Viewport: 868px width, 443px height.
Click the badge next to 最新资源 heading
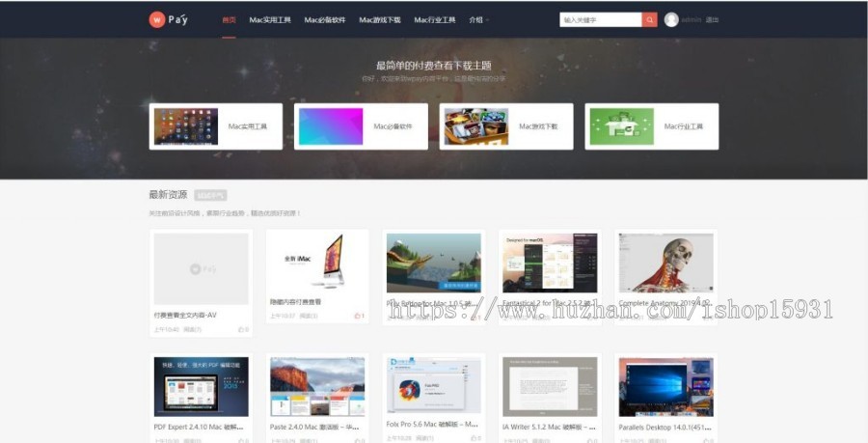(x=210, y=196)
